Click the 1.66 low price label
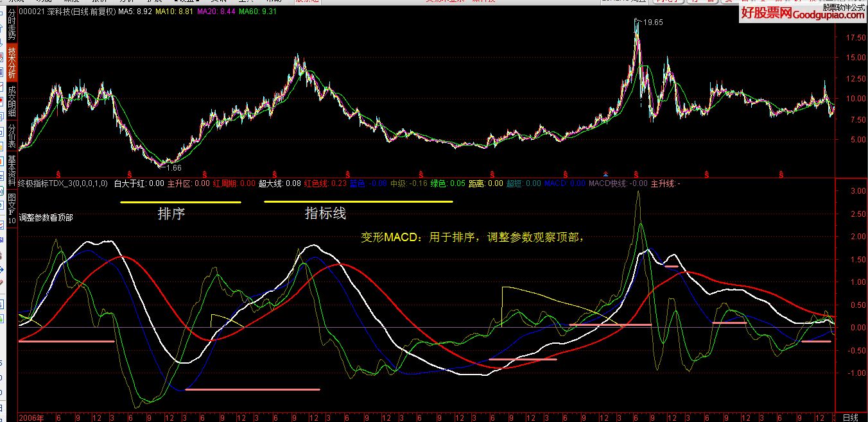The height and width of the screenshot is (422, 868). (x=175, y=167)
